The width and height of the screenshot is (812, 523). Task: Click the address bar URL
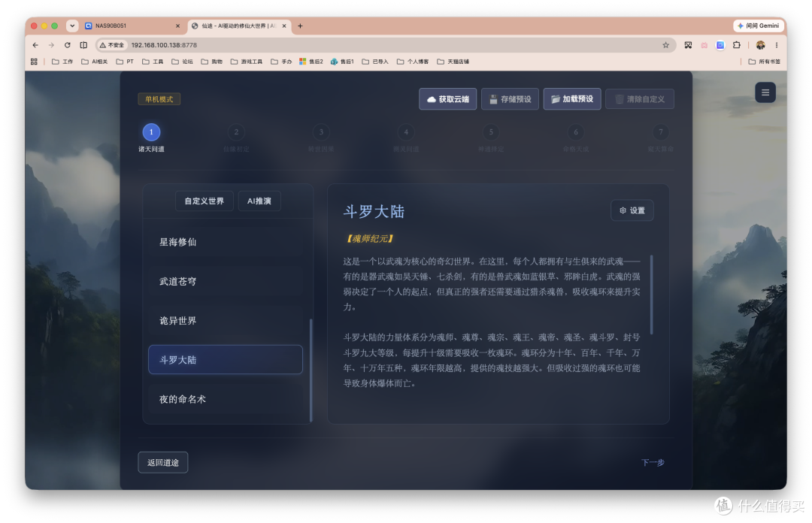pos(164,45)
